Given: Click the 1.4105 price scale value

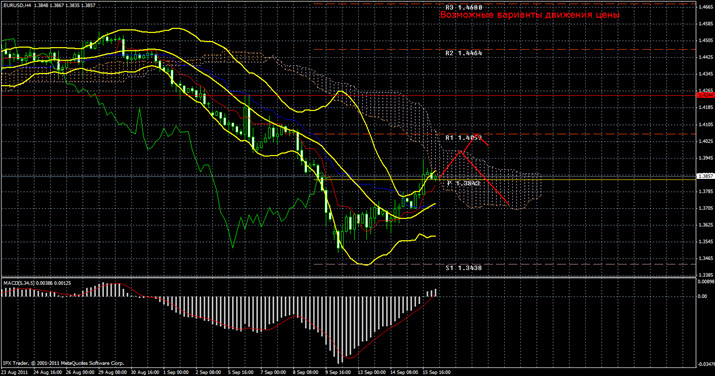Looking at the screenshot, I should point(705,124).
